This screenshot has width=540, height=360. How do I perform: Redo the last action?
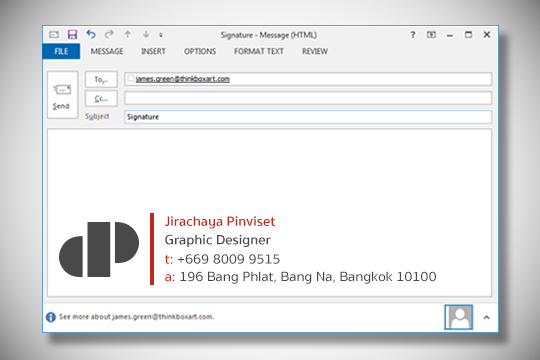[110, 34]
